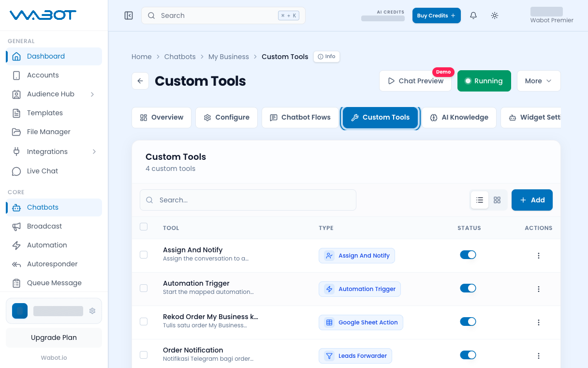
Task: Open Live Chat in the sidebar
Action: click(54, 171)
